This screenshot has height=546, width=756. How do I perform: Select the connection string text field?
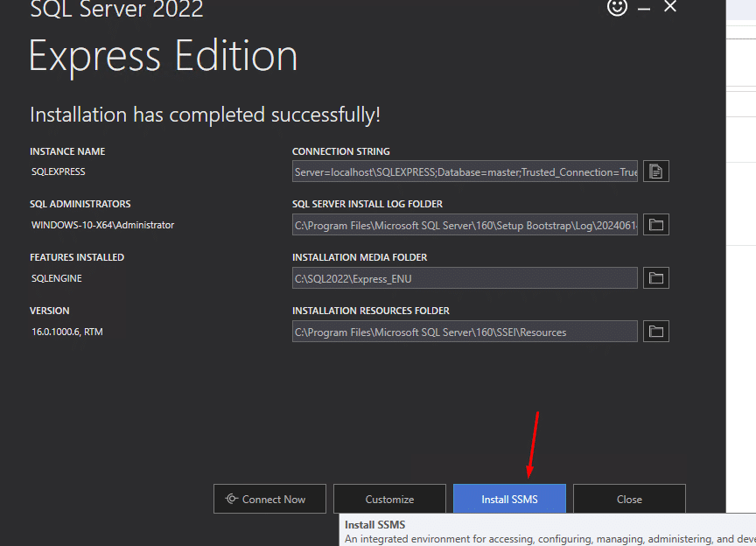click(465, 172)
